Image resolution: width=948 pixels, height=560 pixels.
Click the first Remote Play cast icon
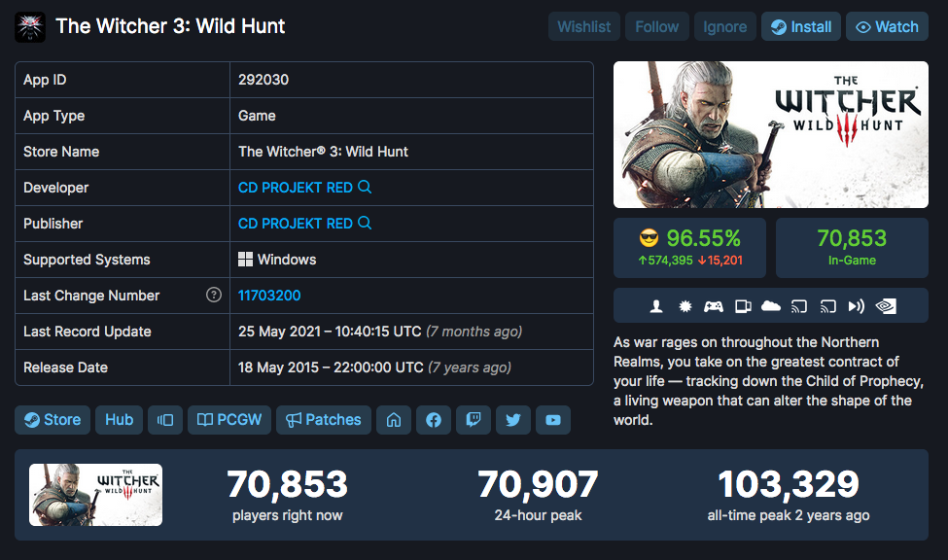click(799, 306)
